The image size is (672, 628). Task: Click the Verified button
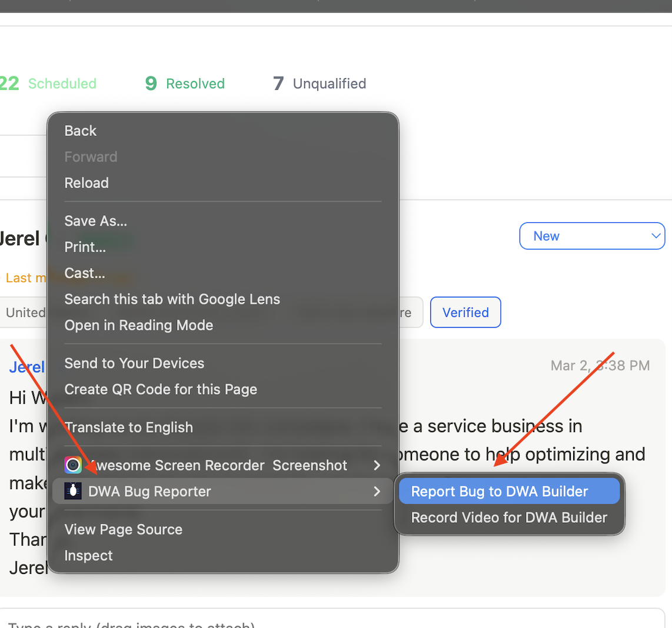(x=465, y=312)
